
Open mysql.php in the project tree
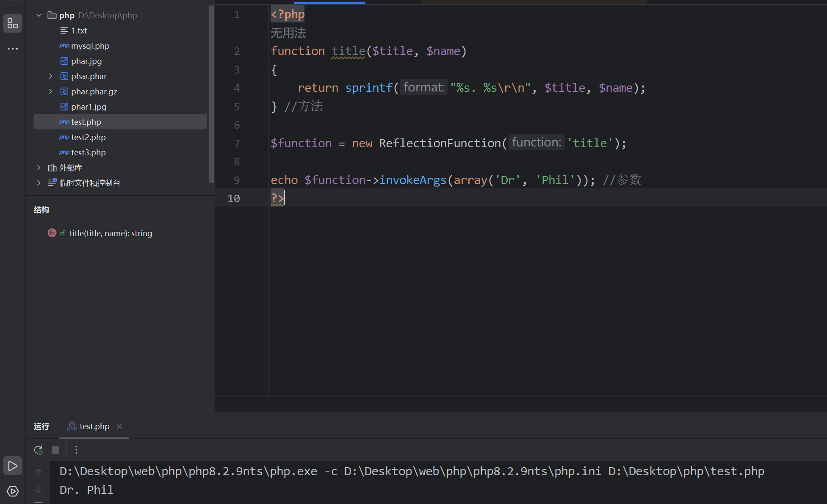click(90, 46)
